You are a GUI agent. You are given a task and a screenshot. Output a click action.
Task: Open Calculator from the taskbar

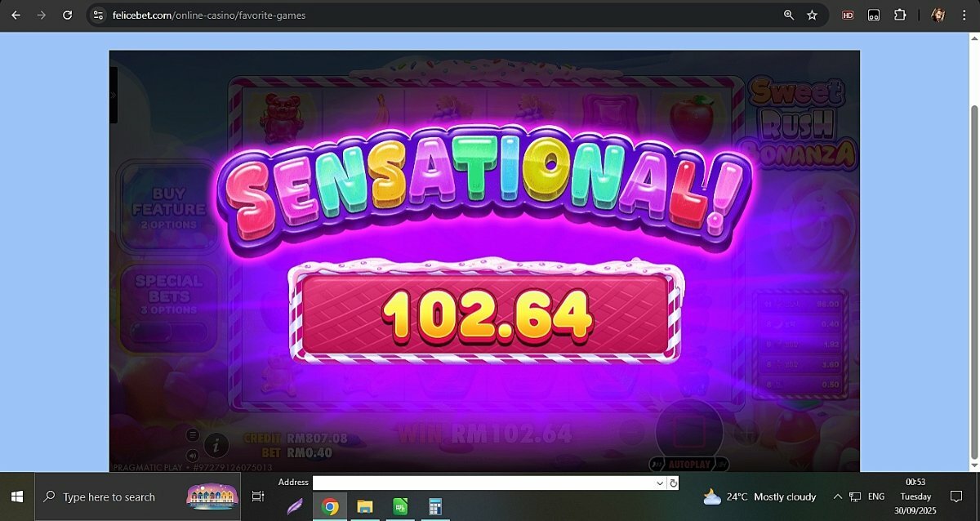tap(435, 507)
